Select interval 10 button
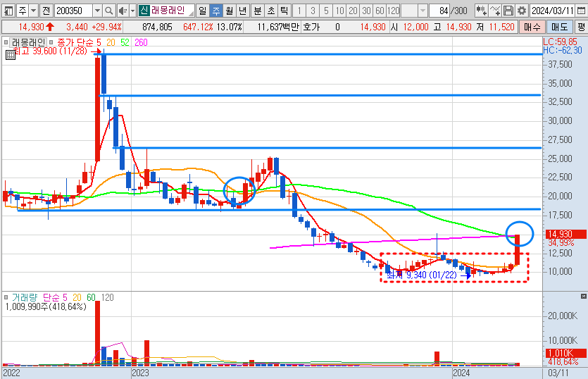The width and height of the screenshot is (588, 379). coord(339,11)
